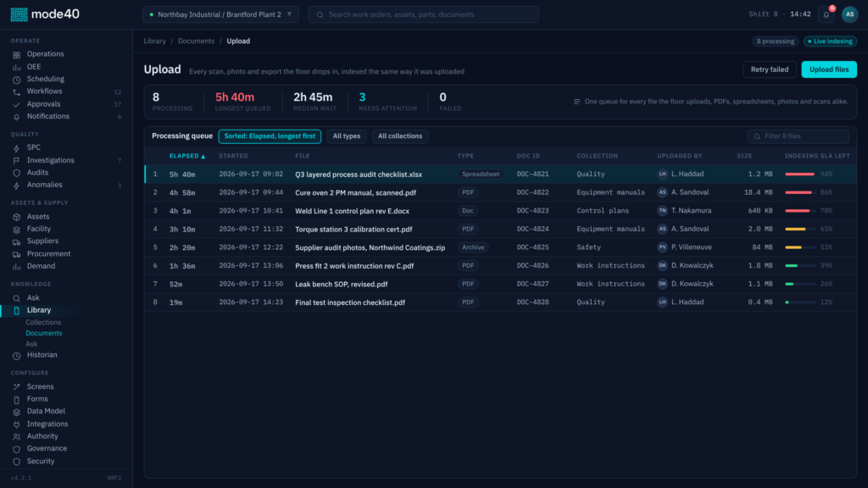Click the Assets cube icon

coord(17,217)
